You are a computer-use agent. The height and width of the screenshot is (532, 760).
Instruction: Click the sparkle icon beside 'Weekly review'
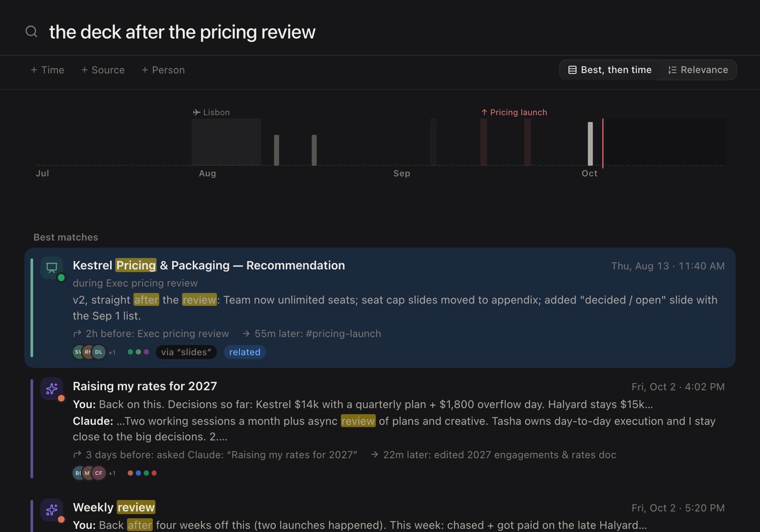pos(52,510)
